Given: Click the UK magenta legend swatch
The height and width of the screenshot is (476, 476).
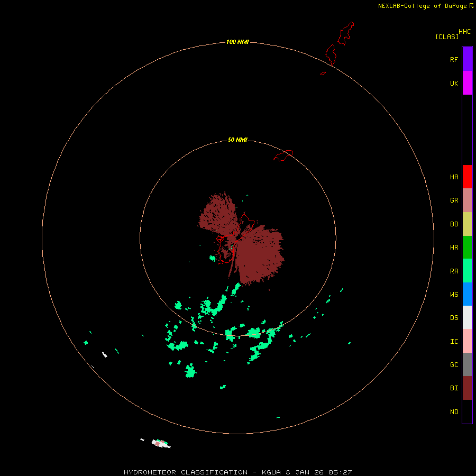Looking at the screenshot, I should click(x=467, y=83).
